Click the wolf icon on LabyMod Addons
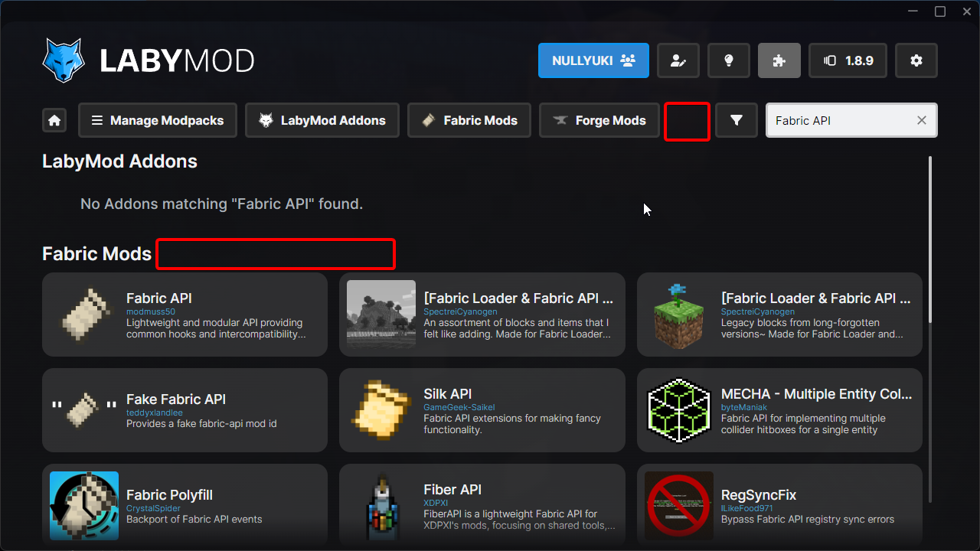 [266, 120]
